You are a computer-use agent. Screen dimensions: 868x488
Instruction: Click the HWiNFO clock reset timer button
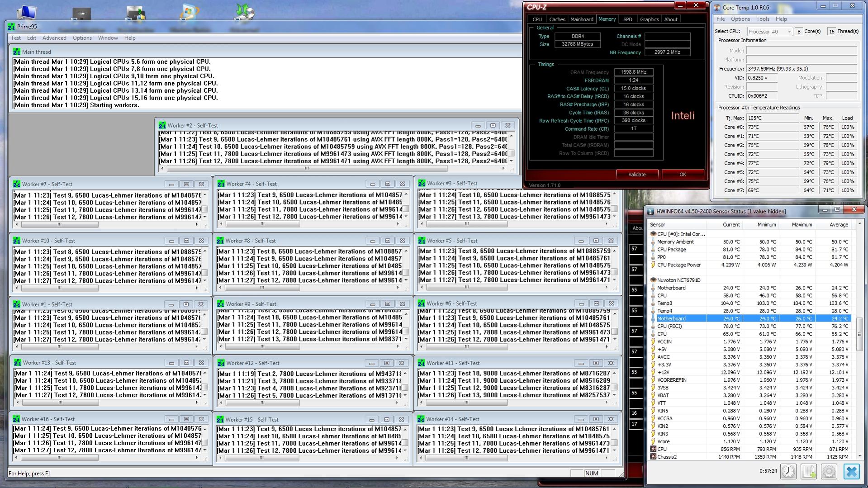coord(788,471)
